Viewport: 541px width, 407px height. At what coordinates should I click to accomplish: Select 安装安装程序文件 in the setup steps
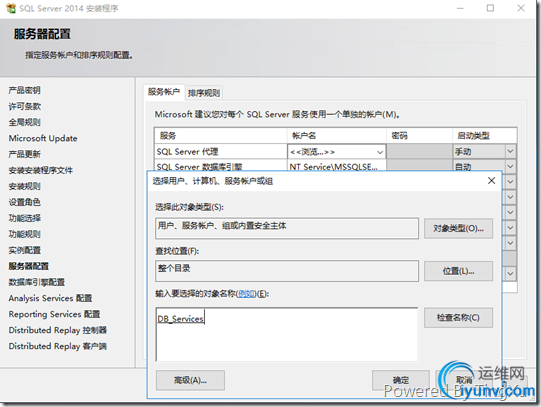pos(41,170)
